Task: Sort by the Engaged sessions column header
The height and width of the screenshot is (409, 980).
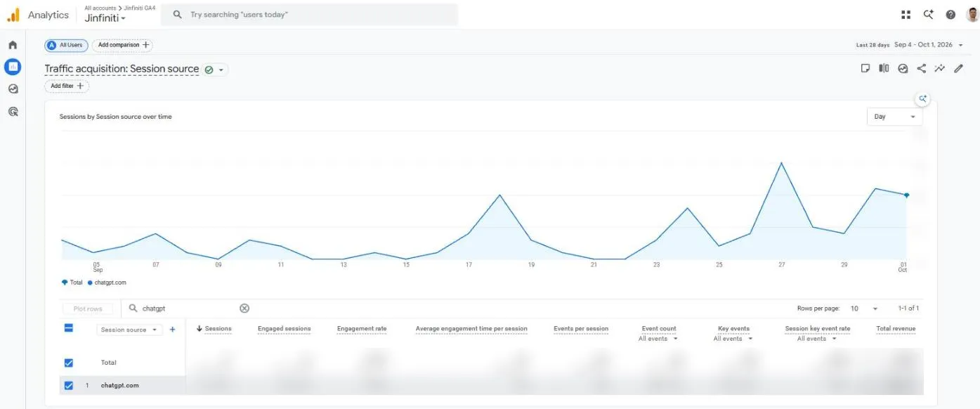Action: 284,328
